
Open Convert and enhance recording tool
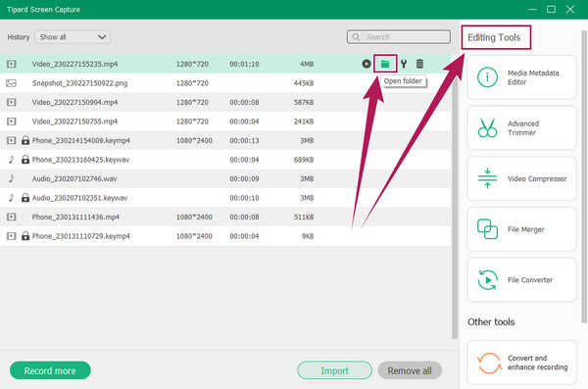pos(521,363)
